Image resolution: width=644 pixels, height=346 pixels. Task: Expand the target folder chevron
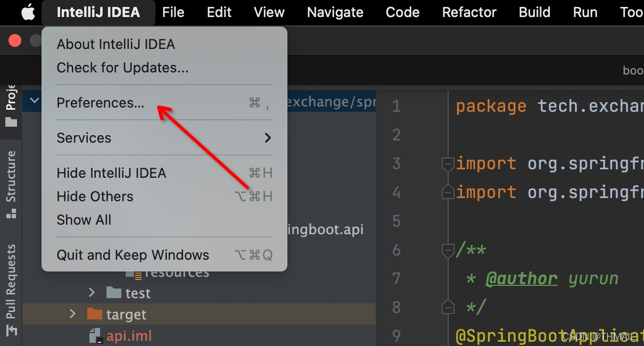(x=73, y=314)
